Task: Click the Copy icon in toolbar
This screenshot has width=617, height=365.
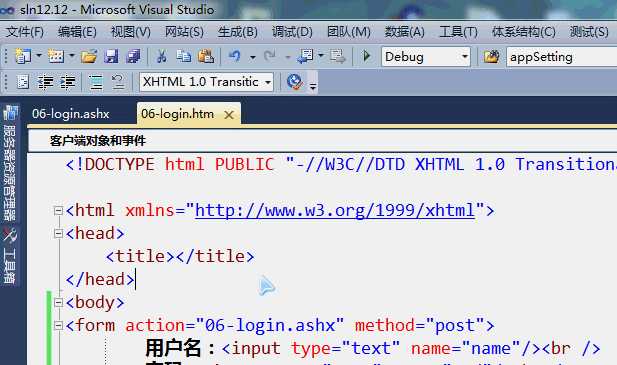Action: click(x=183, y=57)
